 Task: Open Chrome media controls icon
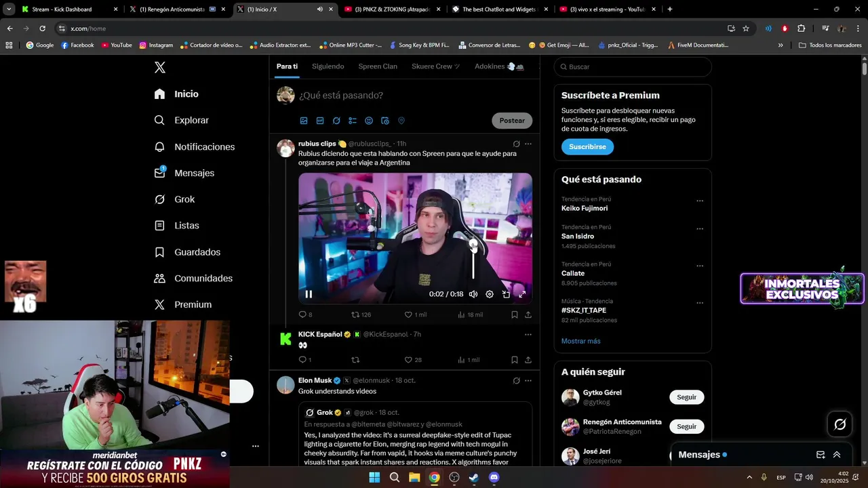point(825,28)
